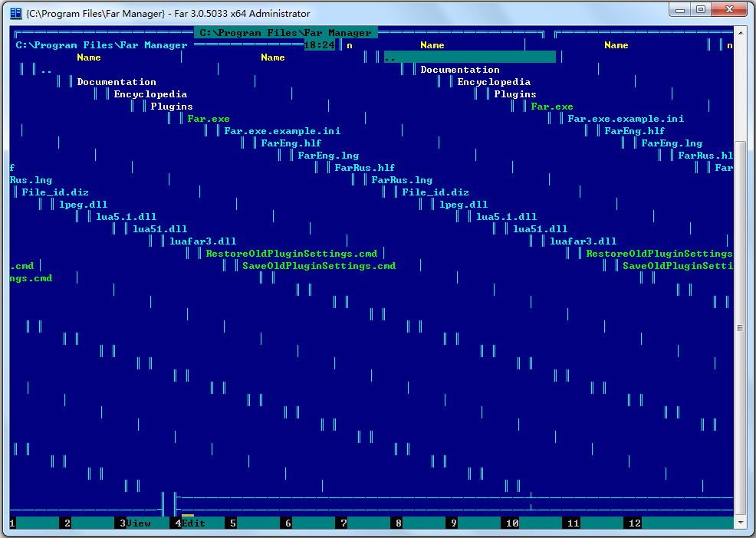Minimize the Far Manager window
Image resolution: width=756 pixels, height=538 pixels.
[x=679, y=10]
